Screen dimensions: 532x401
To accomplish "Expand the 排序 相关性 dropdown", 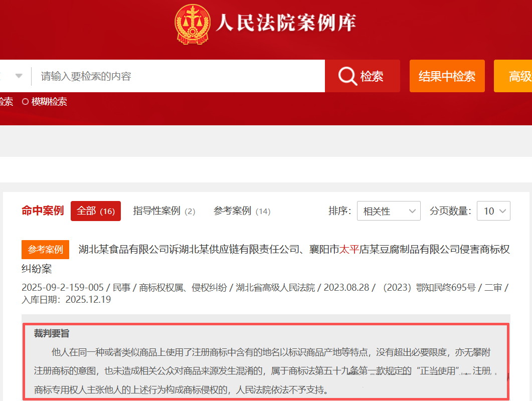I will pos(389,211).
